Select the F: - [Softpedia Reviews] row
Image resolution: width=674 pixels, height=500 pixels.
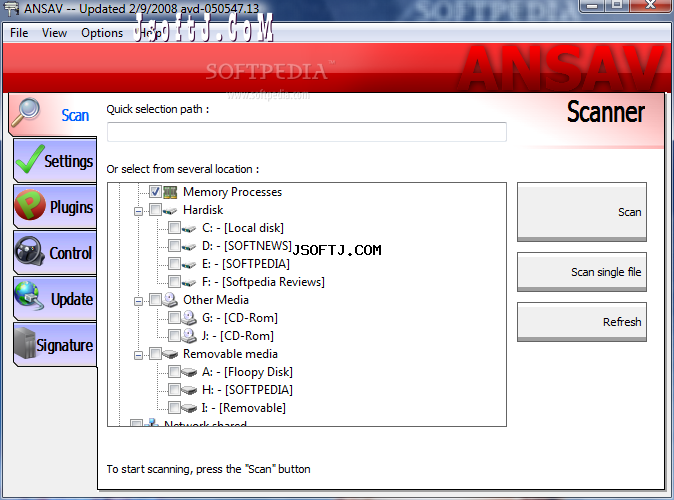pyautogui.click(x=263, y=282)
